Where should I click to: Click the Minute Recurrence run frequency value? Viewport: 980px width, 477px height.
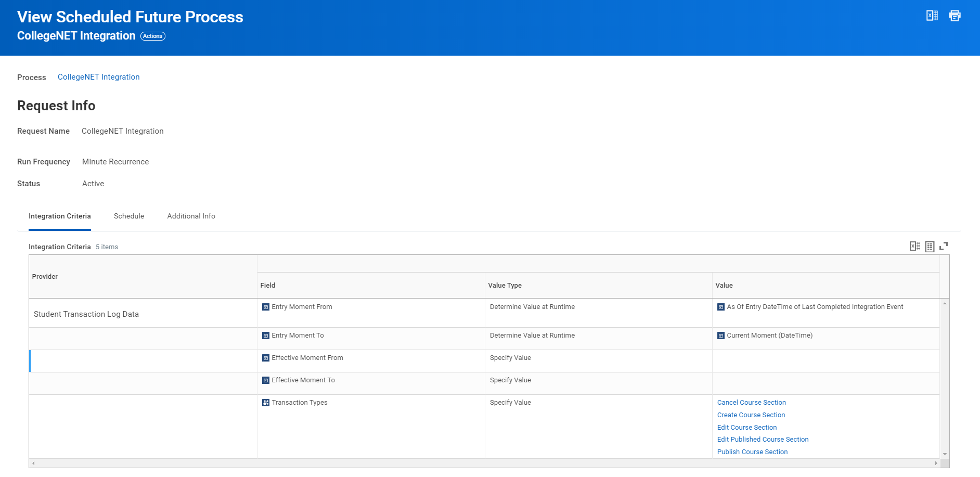click(x=115, y=162)
